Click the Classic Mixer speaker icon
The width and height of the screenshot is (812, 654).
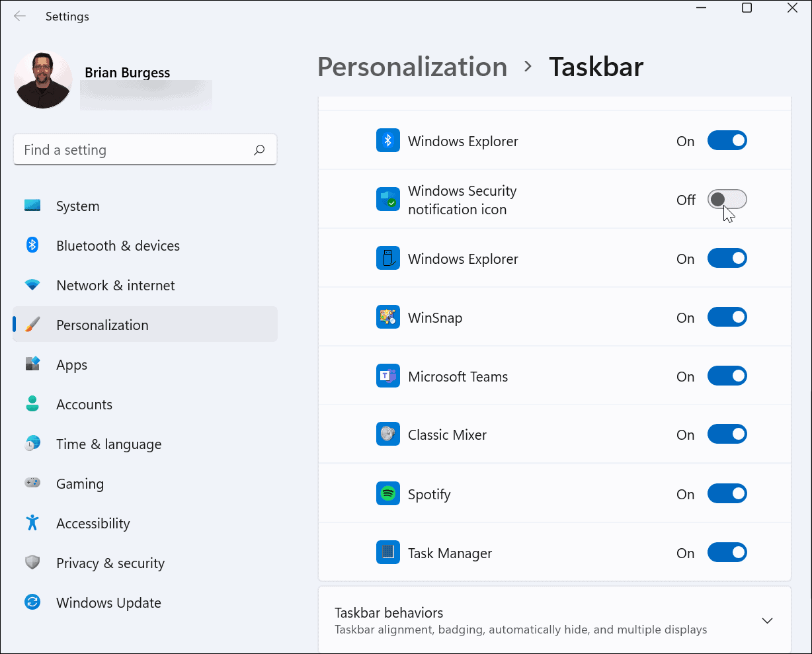(388, 434)
